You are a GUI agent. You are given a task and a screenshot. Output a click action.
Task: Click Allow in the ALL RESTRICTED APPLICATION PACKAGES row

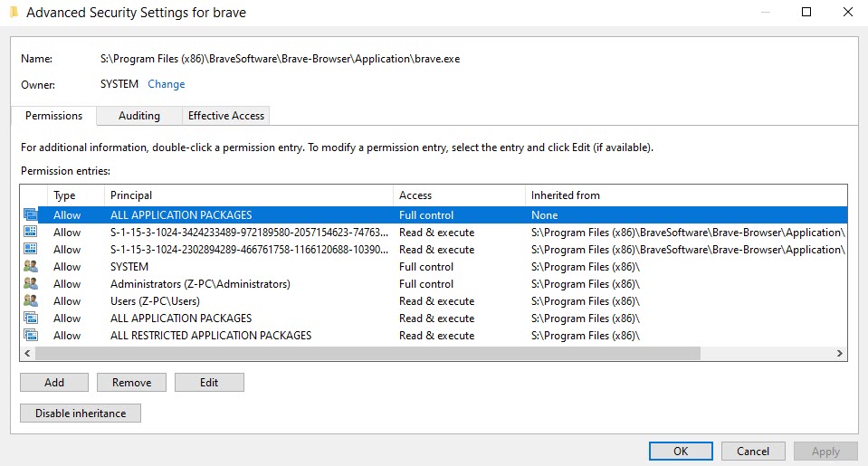coord(67,336)
